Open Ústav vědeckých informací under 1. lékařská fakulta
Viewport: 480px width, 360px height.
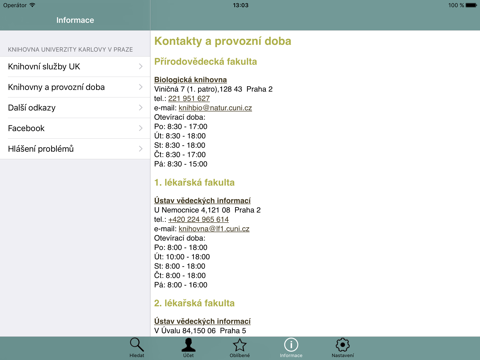pos(202,201)
